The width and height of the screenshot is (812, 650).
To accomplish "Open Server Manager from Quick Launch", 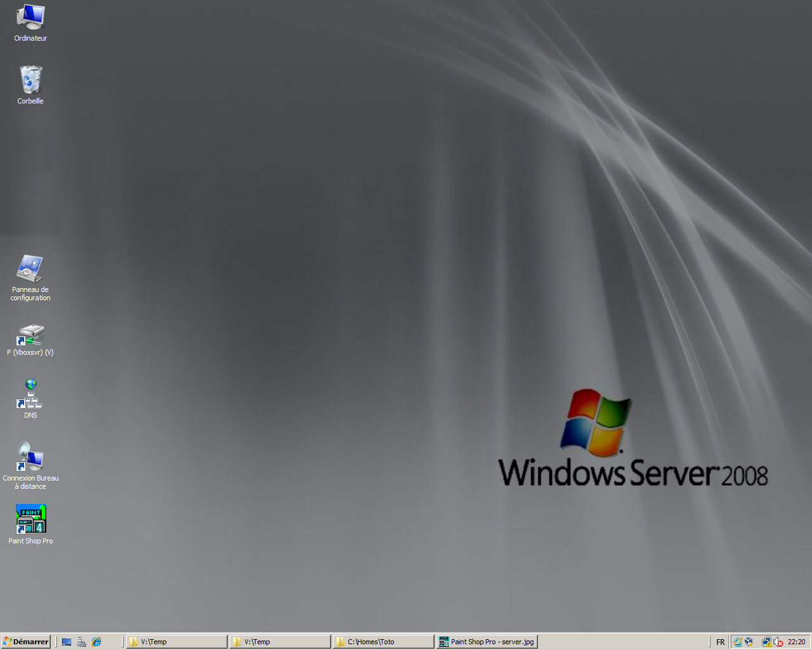I will (81, 642).
